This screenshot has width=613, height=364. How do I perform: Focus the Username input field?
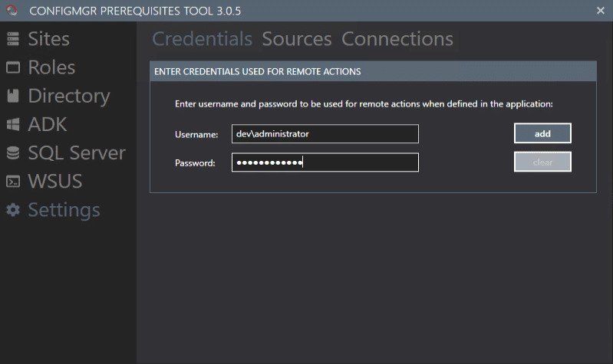(325, 134)
